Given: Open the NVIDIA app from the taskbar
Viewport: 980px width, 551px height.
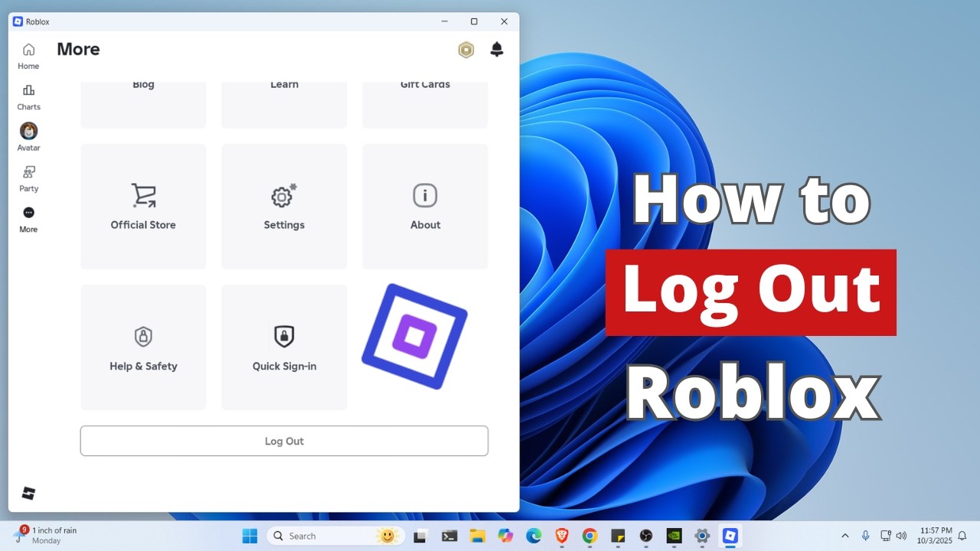Looking at the screenshot, I should point(674,536).
